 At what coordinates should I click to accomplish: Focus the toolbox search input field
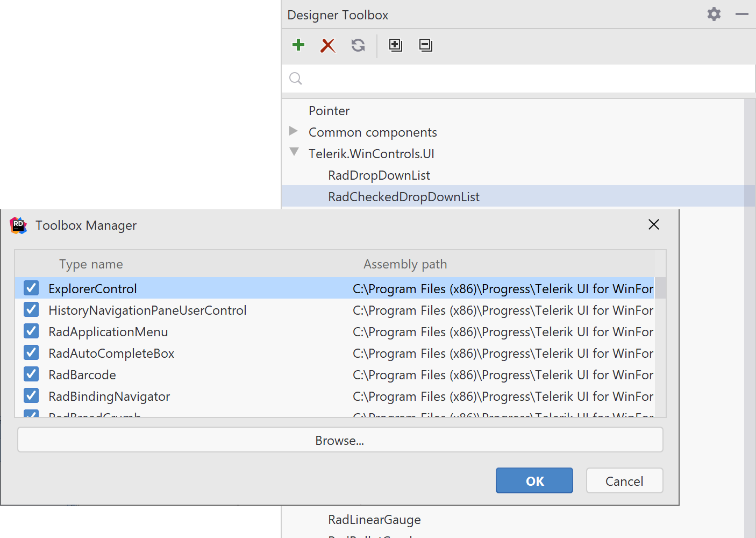[518, 79]
